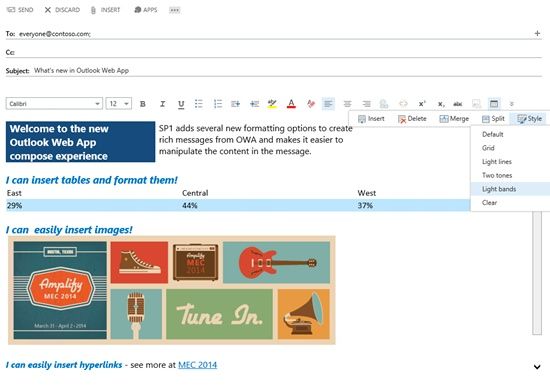The height and width of the screenshot is (388, 550).
Task: Apply numbered list formatting
Action: [218, 104]
